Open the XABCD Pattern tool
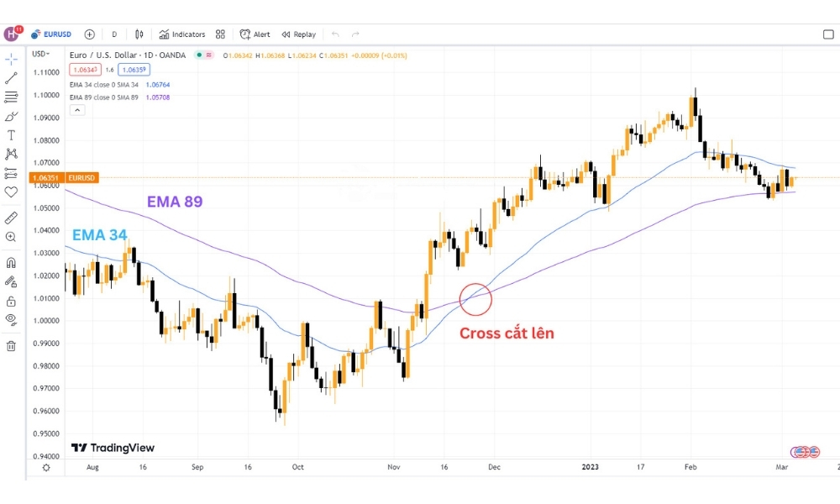This screenshot has width=840, height=504. click(11, 154)
